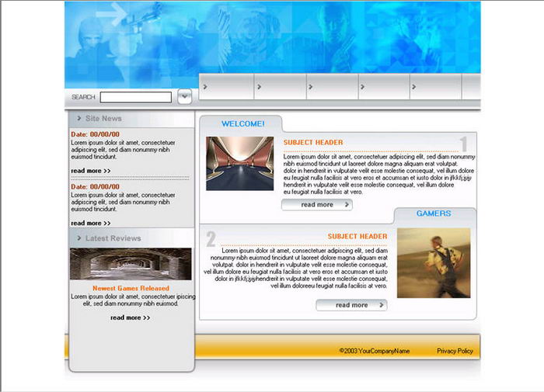Click the dropdown arrow beside the search box

pyautogui.click(x=184, y=97)
